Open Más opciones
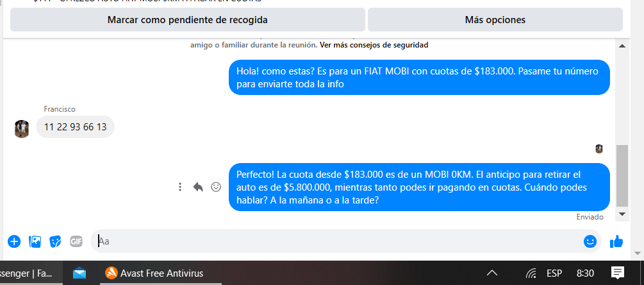 click(495, 20)
